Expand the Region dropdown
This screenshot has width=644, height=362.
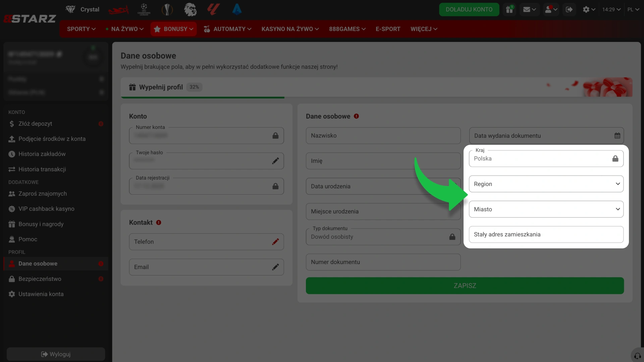pyautogui.click(x=546, y=184)
